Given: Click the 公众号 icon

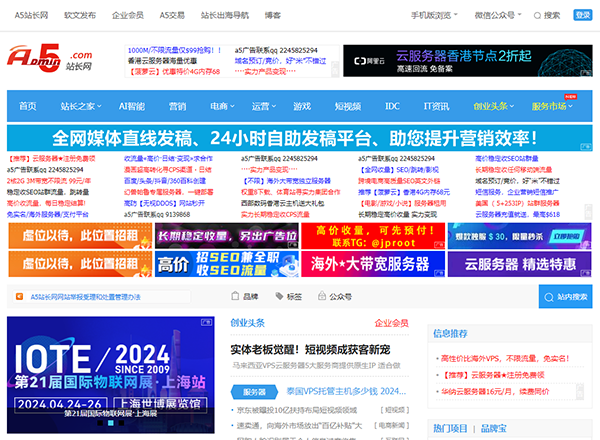Looking at the screenshot, I should tap(322, 296).
